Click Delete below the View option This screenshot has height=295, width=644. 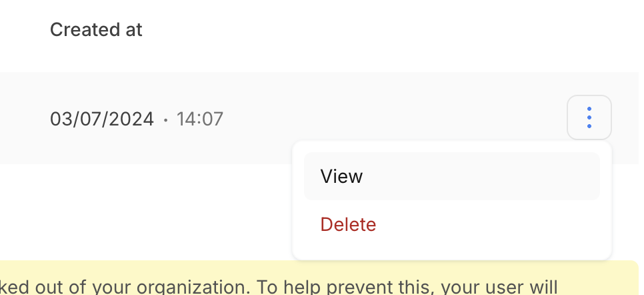[348, 224]
